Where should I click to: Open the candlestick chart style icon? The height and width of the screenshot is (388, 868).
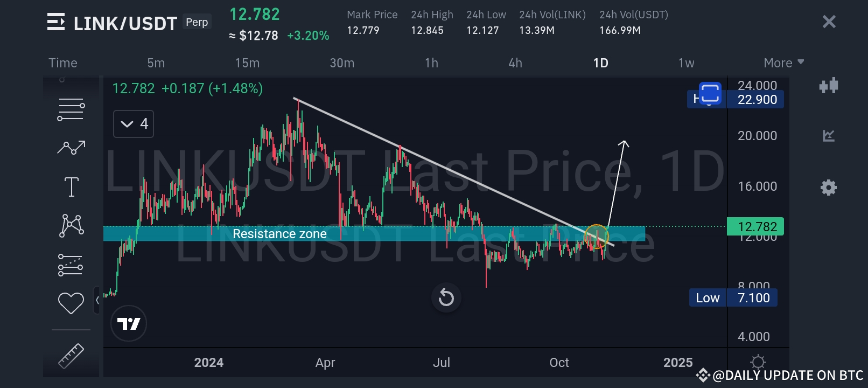coord(829,86)
